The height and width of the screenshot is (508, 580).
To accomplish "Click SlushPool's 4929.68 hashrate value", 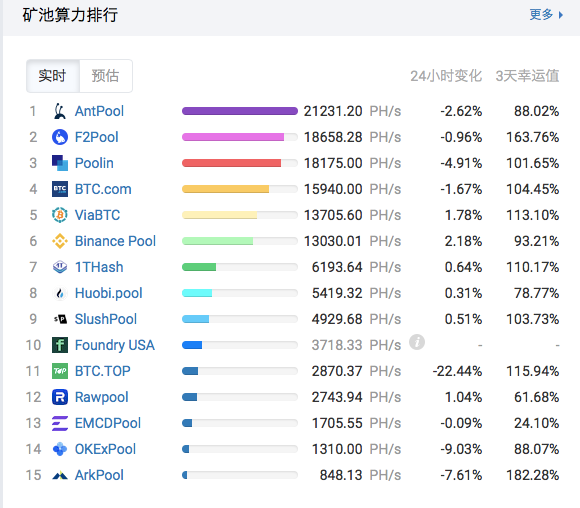I will point(337,319).
